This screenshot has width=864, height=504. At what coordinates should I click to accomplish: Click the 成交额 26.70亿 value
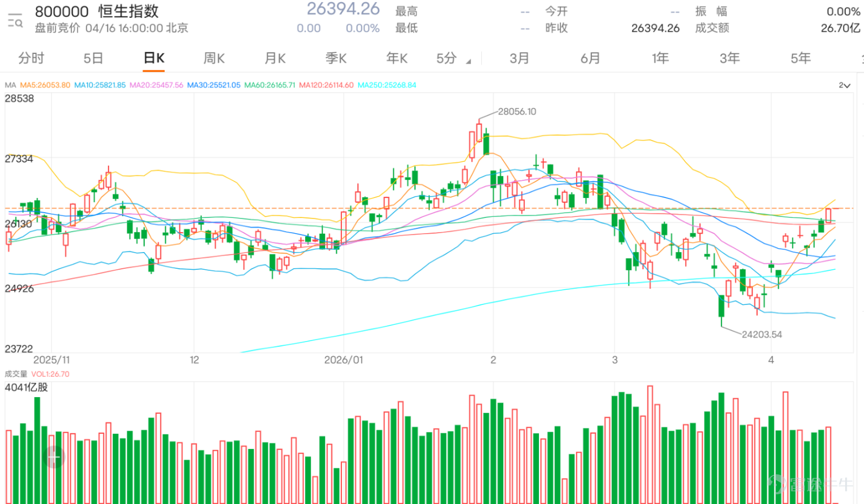click(840, 28)
